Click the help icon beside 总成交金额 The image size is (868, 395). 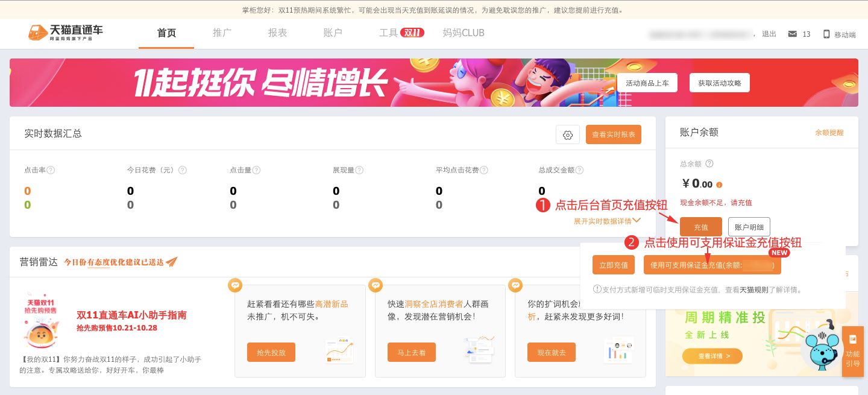[x=579, y=170]
